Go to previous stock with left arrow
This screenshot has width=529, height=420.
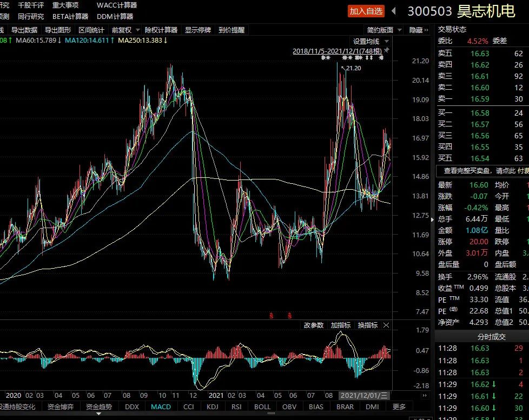coord(394,11)
